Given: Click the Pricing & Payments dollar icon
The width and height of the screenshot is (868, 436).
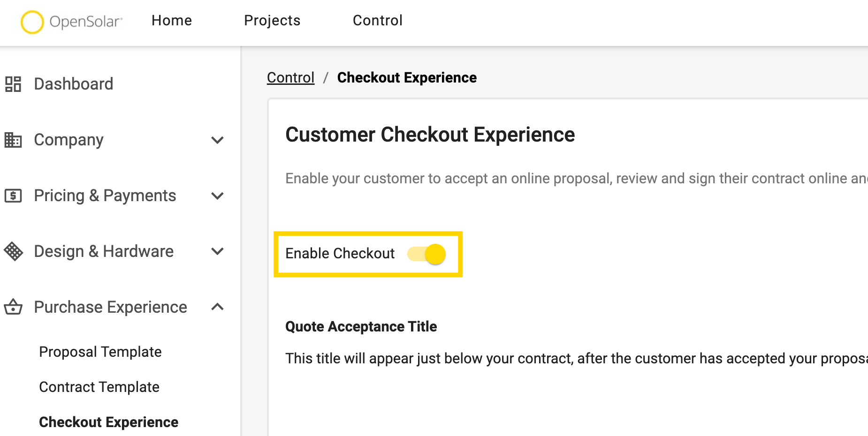Looking at the screenshot, I should (13, 195).
